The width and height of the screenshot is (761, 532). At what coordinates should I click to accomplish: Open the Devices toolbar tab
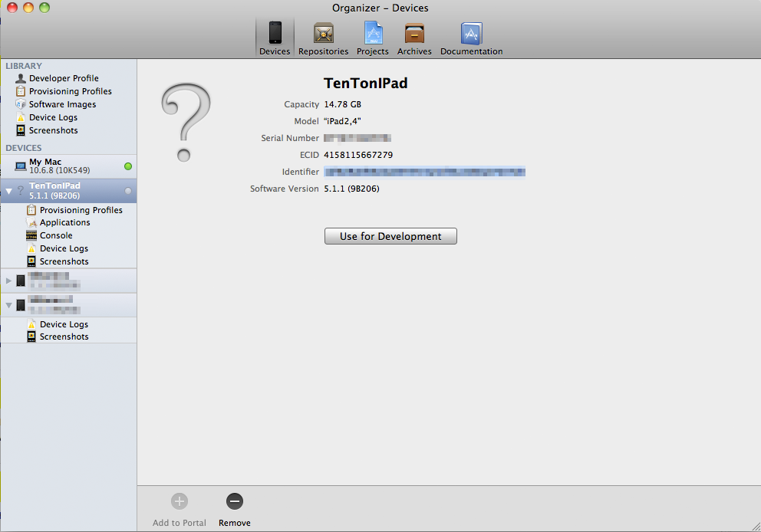tap(275, 39)
